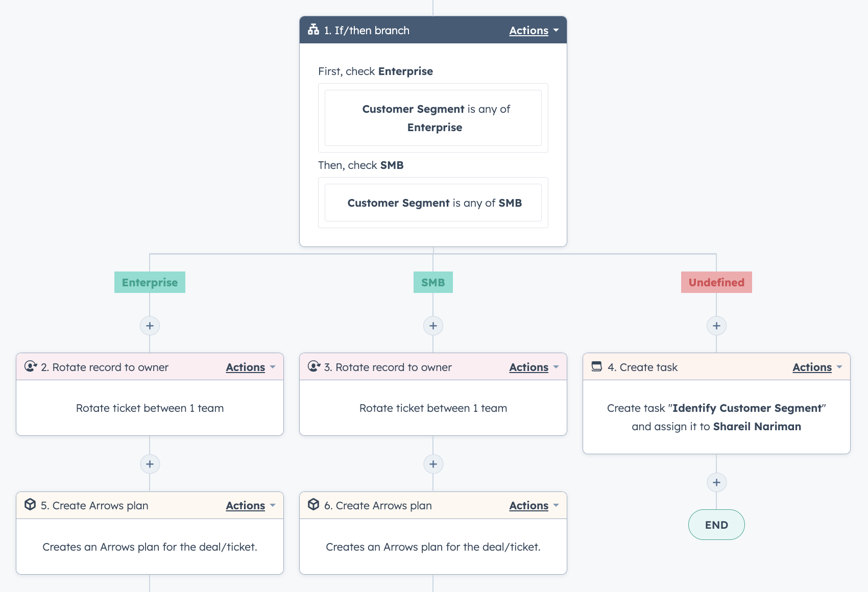Expand Actions on step 4 Create task
868x592 pixels.
click(816, 366)
